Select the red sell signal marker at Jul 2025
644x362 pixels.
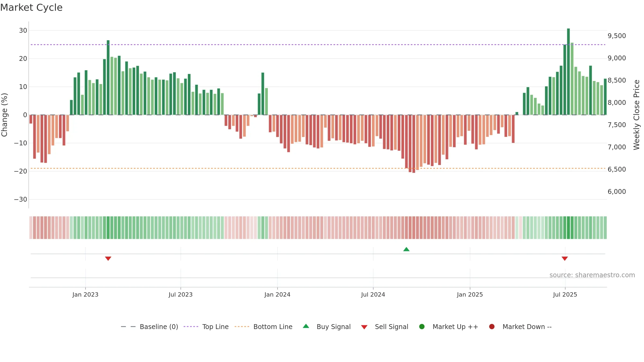tap(565, 258)
